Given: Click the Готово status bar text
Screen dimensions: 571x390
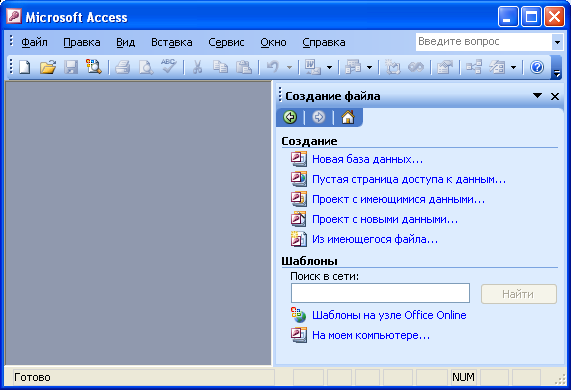Looking at the screenshot, I should pyautogui.click(x=32, y=377).
